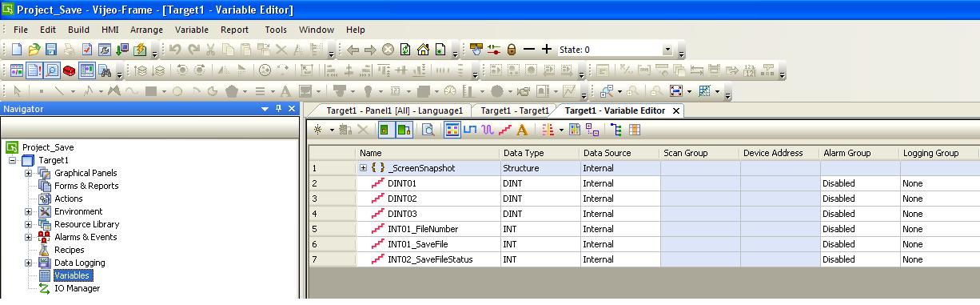Screen dimensions: 980x305
Task: Click the Forward arrow navigation icon
Action: (x=370, y=50)
